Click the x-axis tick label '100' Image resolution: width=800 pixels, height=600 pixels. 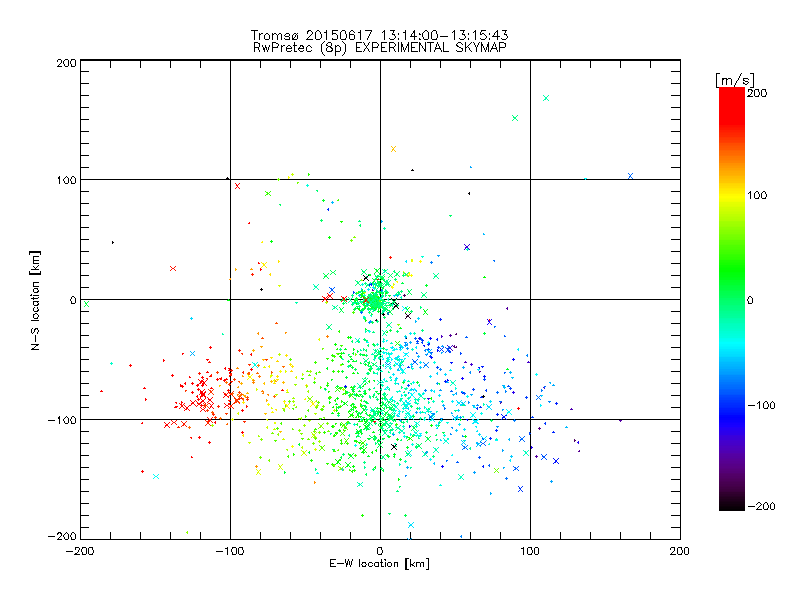tap(530, 551)
